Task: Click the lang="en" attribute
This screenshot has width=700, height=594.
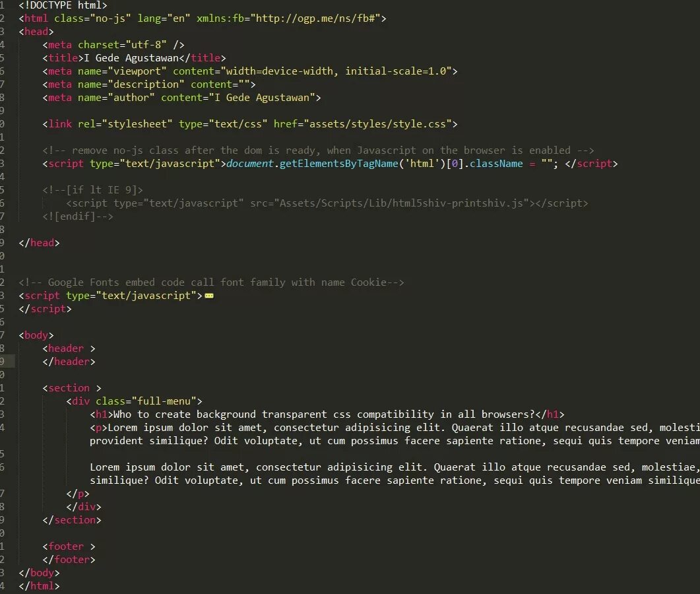Action: pos(164,18)
